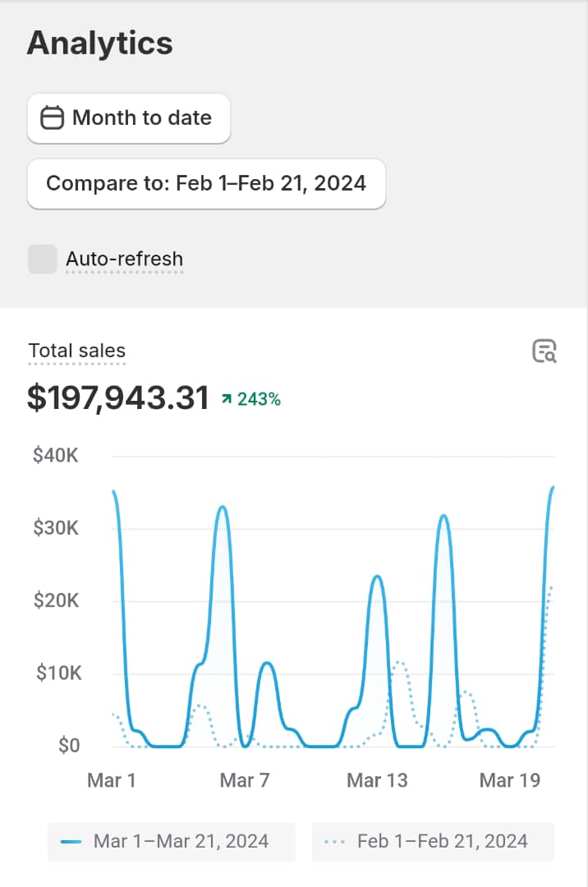
Task: Toggle the Feb 1–Feb 21, 2024 legend series
Action: [x=433, y=841]
